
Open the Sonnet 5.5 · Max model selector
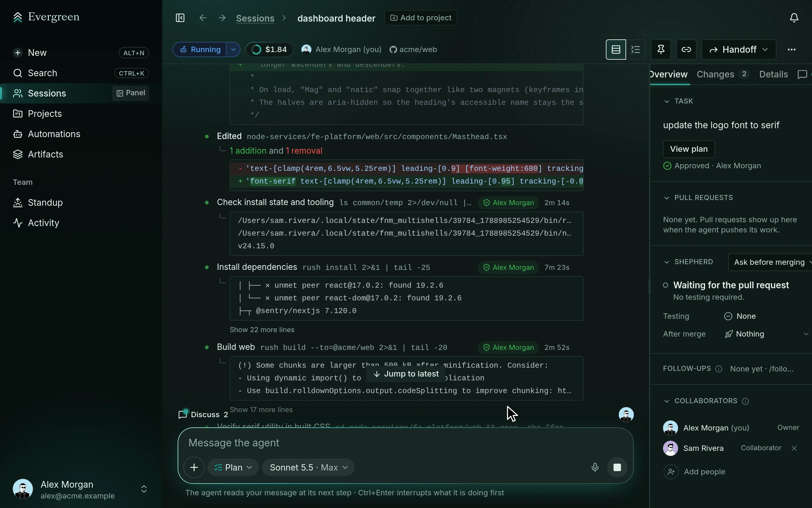point(308,467)
